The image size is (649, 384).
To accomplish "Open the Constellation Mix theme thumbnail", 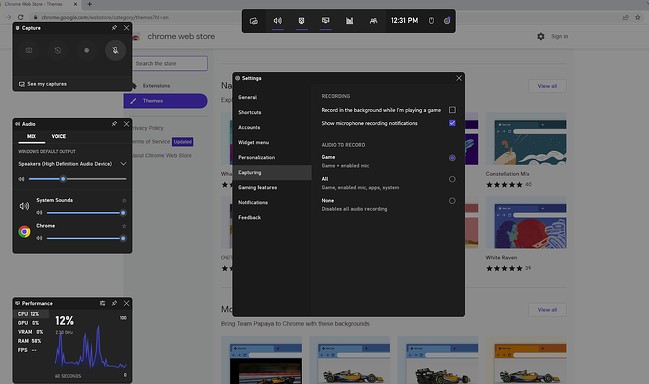I will tap(526, 139).
